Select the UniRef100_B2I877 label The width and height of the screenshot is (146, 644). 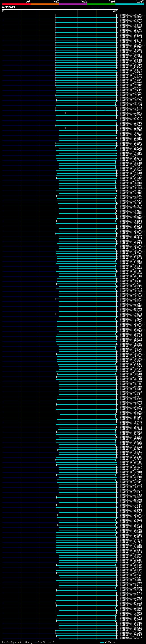coord(131,638)
